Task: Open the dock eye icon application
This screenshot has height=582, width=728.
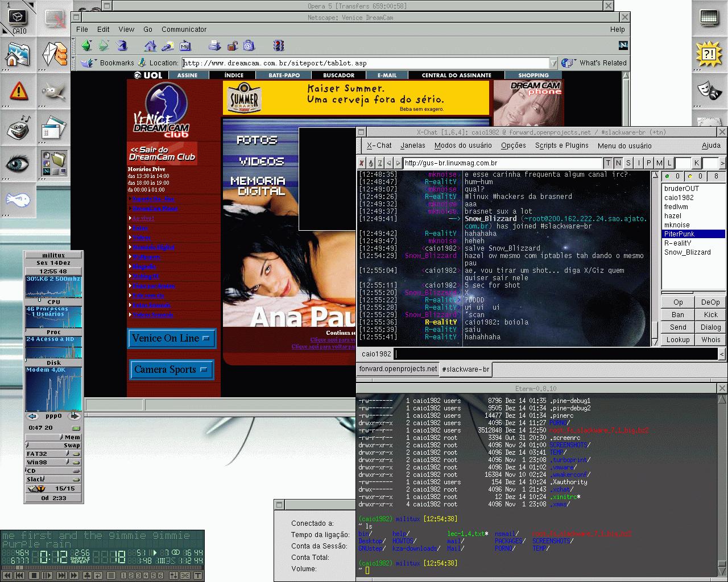Action: click(x=18, y=164)
